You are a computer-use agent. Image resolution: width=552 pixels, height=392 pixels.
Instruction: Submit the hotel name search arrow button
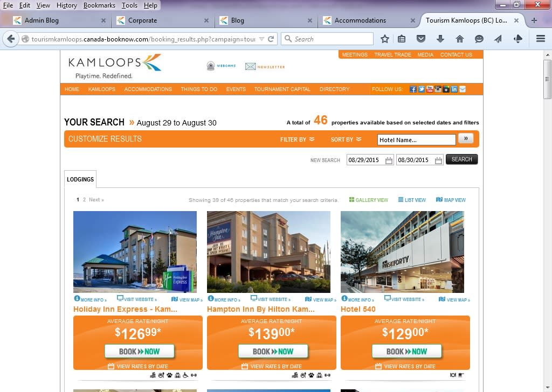466,138
